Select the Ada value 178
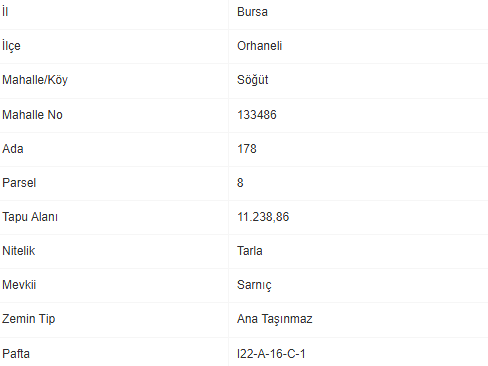 247,149
